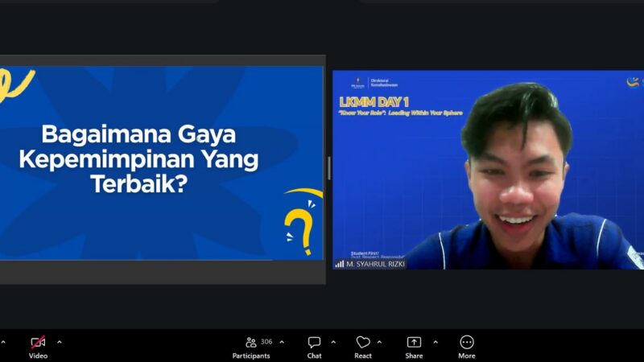
Task: Click the 'Participants' label in the toolbar
Action: 251,356
